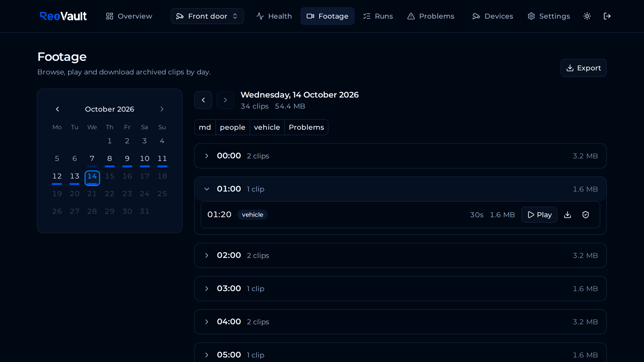This screenshot has width=644, height=362.
Task: Toggle the light/dark theme sun icon
Action: tap(587, 16)
